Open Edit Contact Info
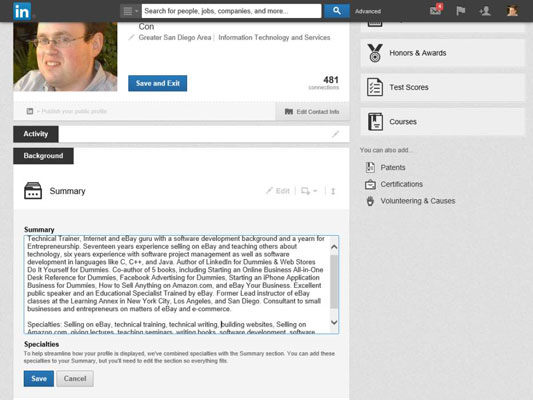This screenshot has height=400, width=533. [312, 112]
